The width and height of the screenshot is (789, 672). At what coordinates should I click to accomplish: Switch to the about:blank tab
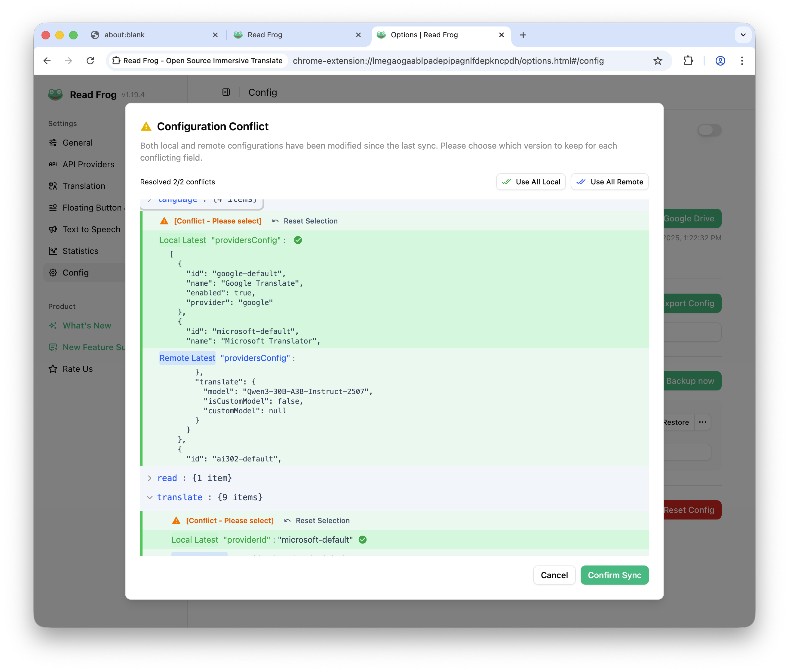pos(124,35)
